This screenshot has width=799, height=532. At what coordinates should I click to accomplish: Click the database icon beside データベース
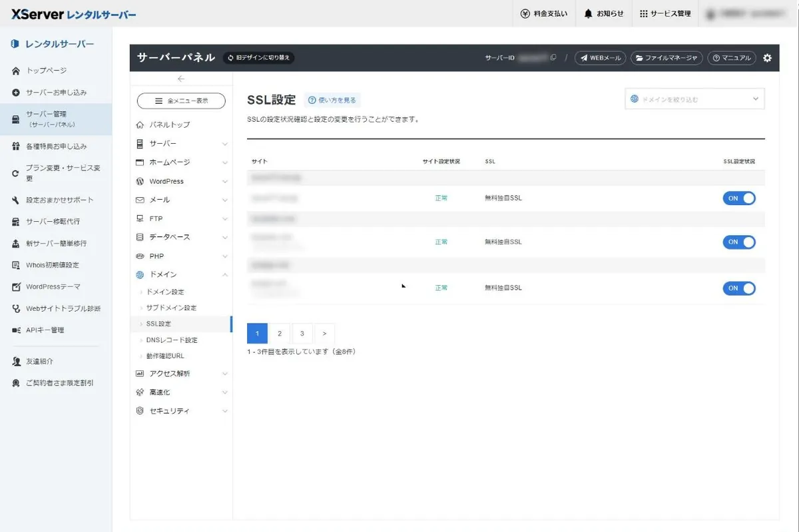coord(140,237)
